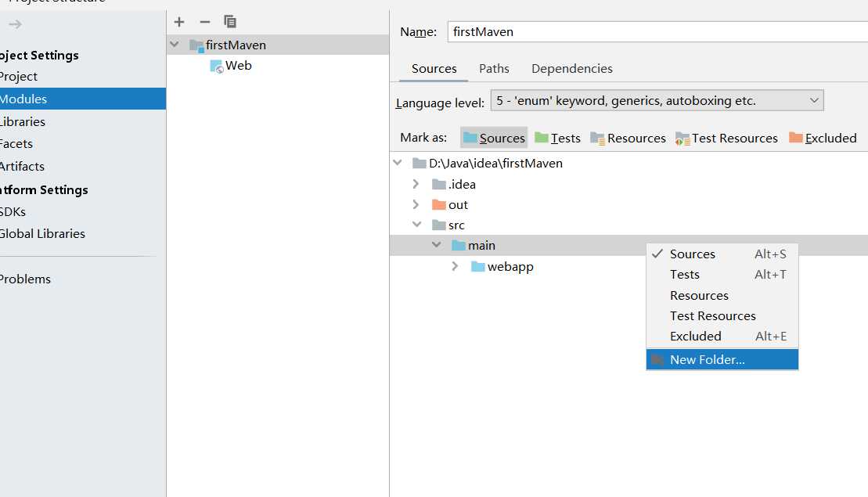Toggle checked Sources in context menu
Screen dimensions: 868x497
[722, 254]
